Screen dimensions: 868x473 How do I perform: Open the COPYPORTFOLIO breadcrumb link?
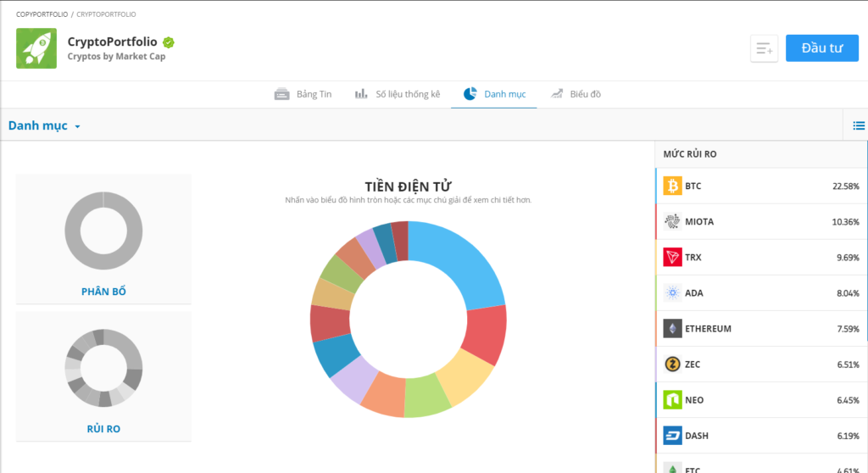(x=42, y=14)
